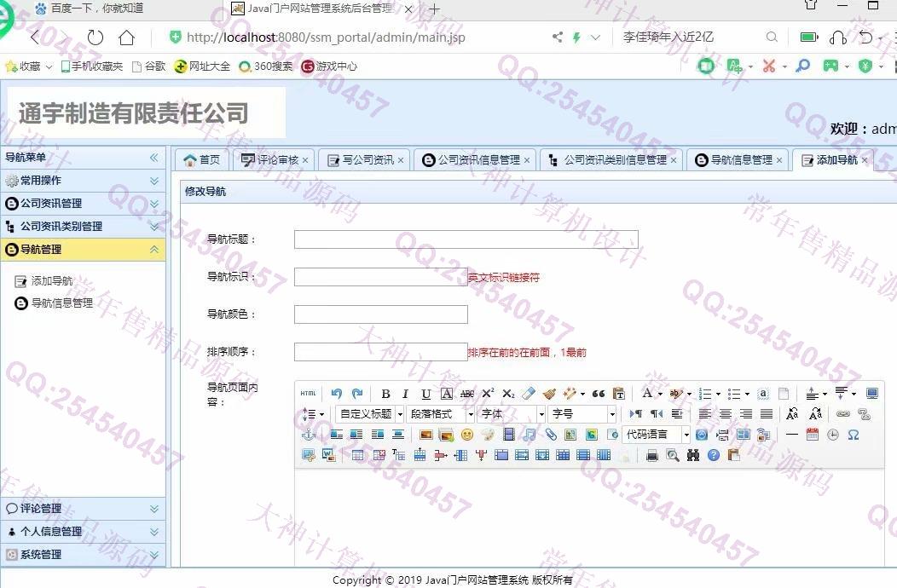Switch to the 首页 tab
897x588 pixels.
click(x=202, y=160)
